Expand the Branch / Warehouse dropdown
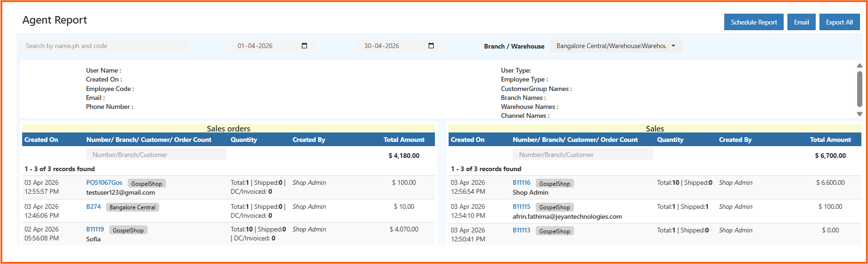This screenshot has height=264, width=868. coord(615,46)
